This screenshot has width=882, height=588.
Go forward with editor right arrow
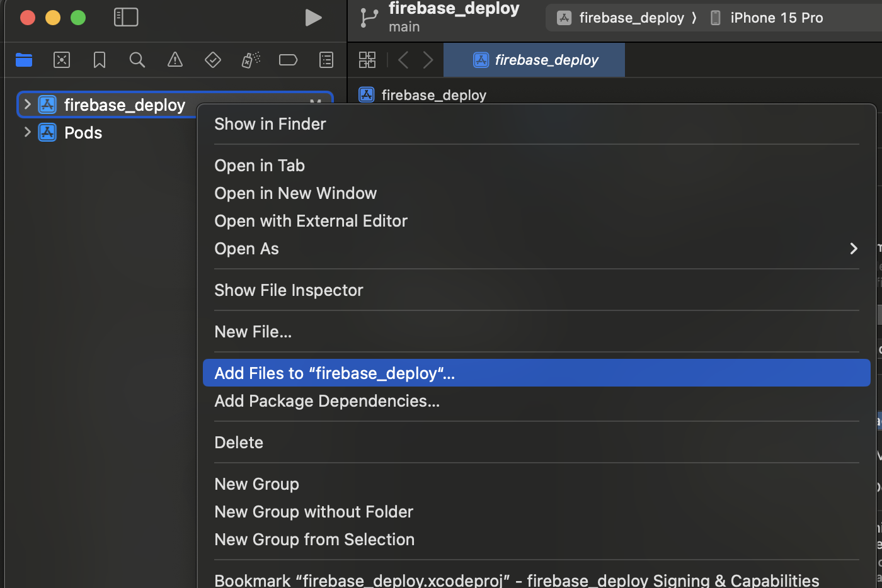point(428,60)
